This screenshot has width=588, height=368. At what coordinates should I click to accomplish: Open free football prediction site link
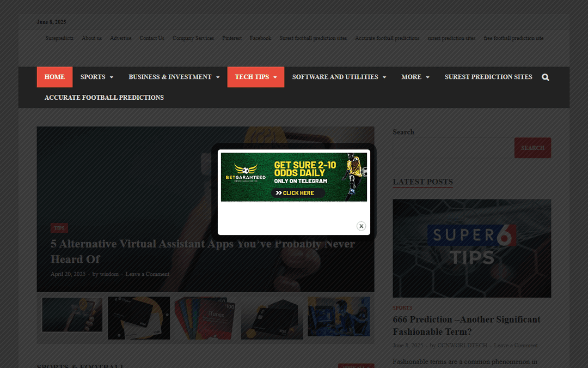[x=513, y=38]
